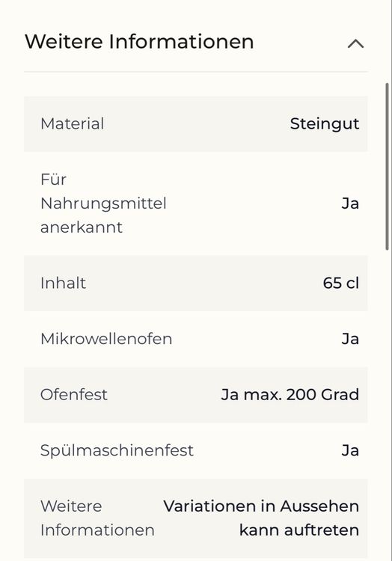Click the Weitere Informationen row label
This screenshot has height=561, width=392.
click(97, 518)
